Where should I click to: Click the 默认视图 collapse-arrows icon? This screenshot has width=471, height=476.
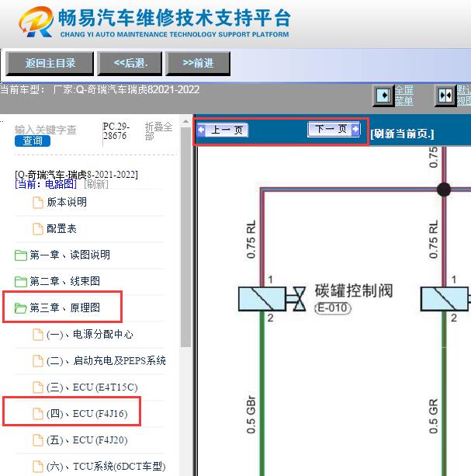coord(445,96)
